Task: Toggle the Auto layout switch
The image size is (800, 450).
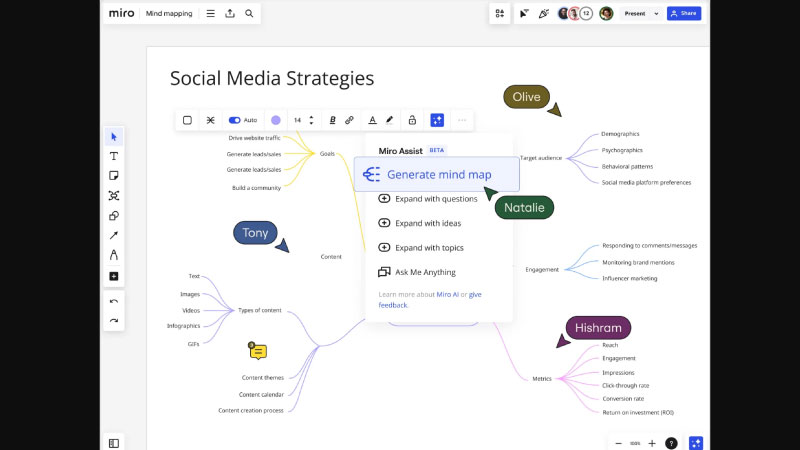Action: pos(234,120)
